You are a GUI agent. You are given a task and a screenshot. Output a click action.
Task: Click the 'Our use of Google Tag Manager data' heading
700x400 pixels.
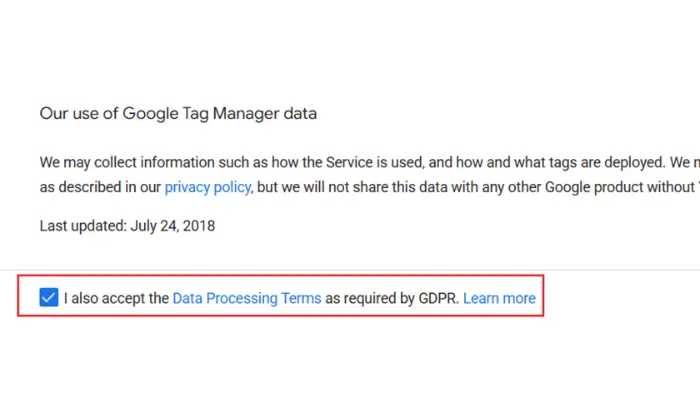pyautogui.click(x=178, y=113)
